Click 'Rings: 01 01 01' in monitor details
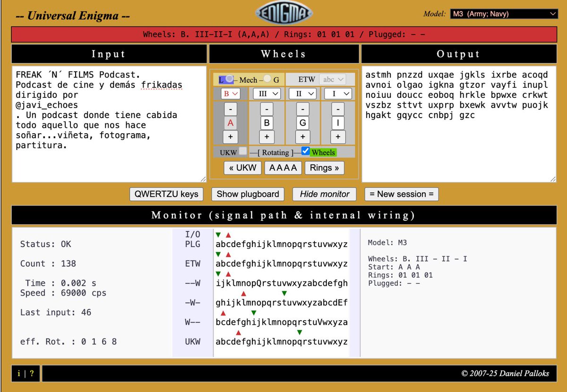 [x=400, y=275]
